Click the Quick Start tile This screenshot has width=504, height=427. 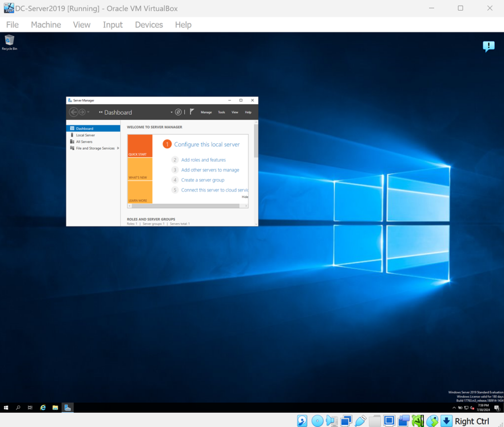click(140, 146)
